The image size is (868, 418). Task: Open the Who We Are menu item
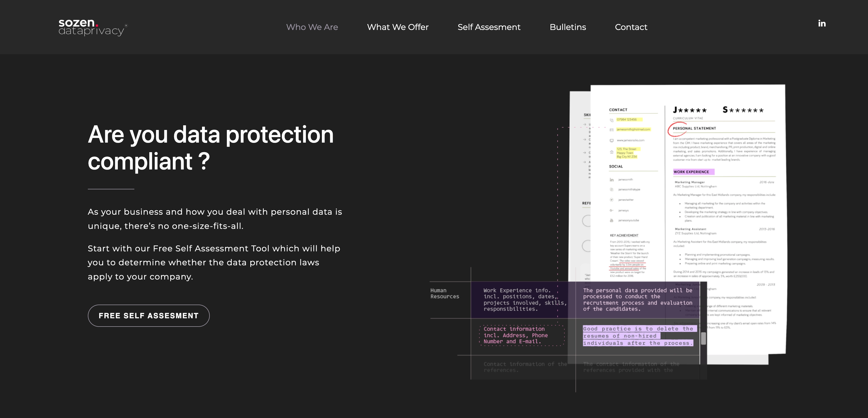(x=312, y=27)
